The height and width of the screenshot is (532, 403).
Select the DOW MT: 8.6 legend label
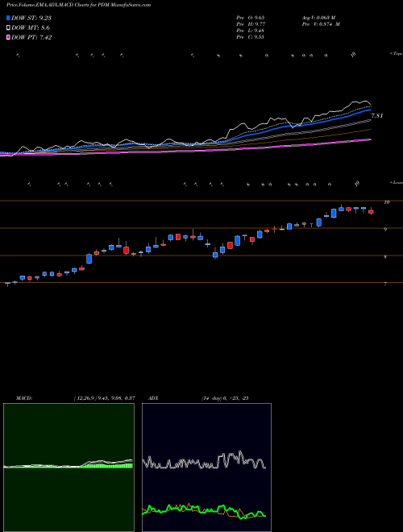[x=31, y=28]
